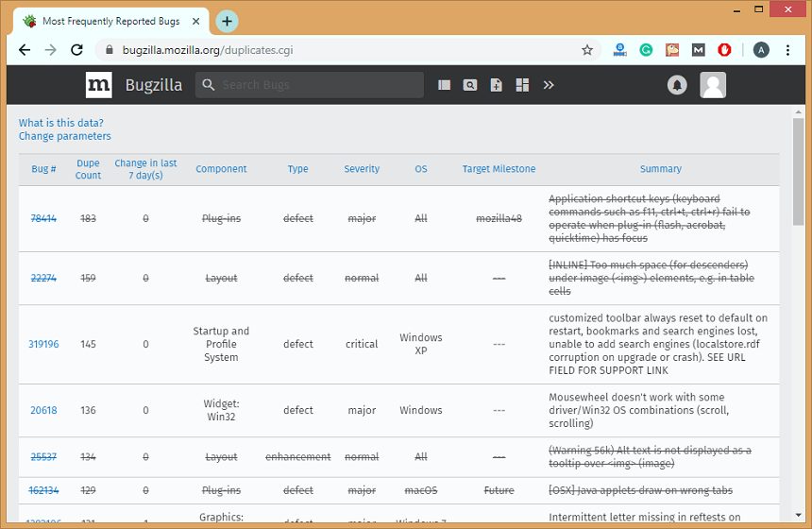This screenshot has height=529, width=812.
Task: Open the Change parameters link
Action: pos(65,136)
